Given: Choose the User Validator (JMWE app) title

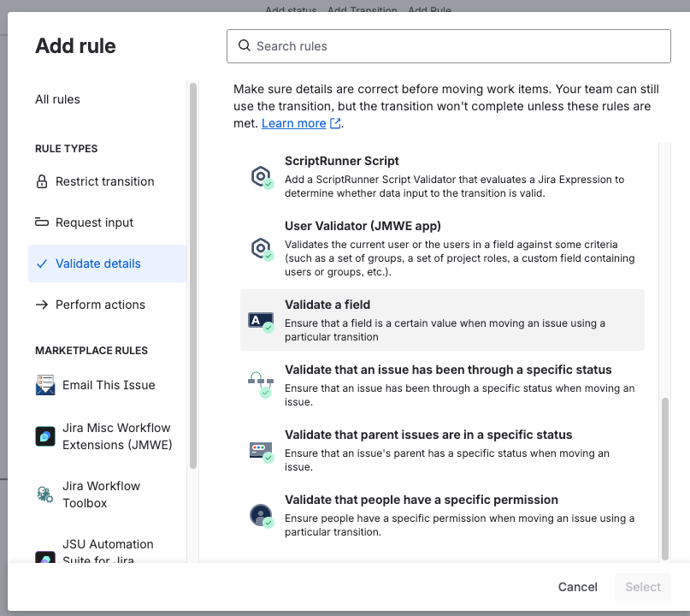Looking at the screenshot, I should click(363, 226).
